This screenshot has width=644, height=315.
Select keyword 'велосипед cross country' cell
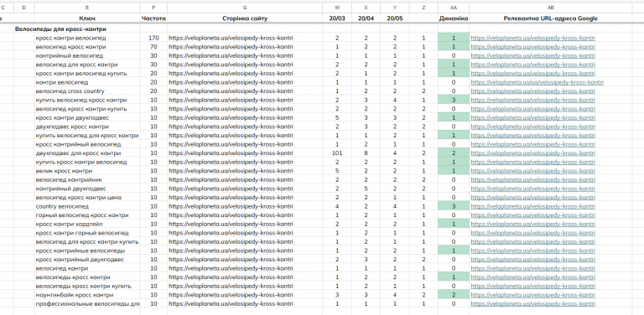[x=87, y=91]
